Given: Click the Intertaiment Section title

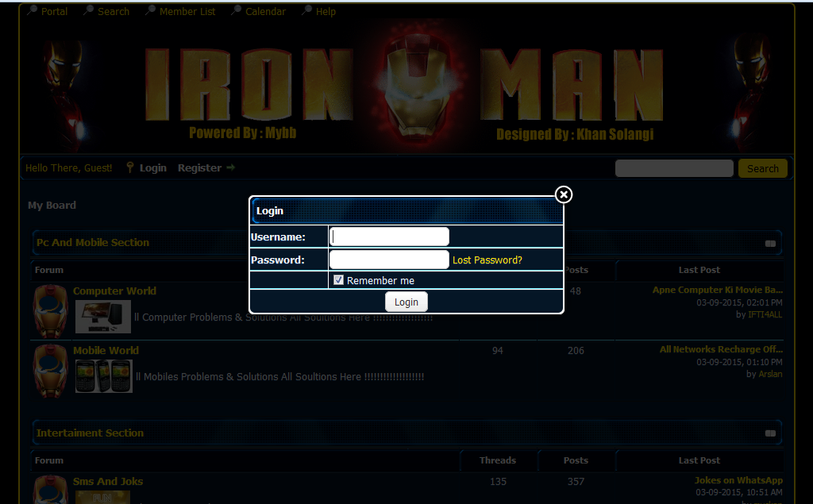Looking at the screenshot, I should tap(90, 433).
